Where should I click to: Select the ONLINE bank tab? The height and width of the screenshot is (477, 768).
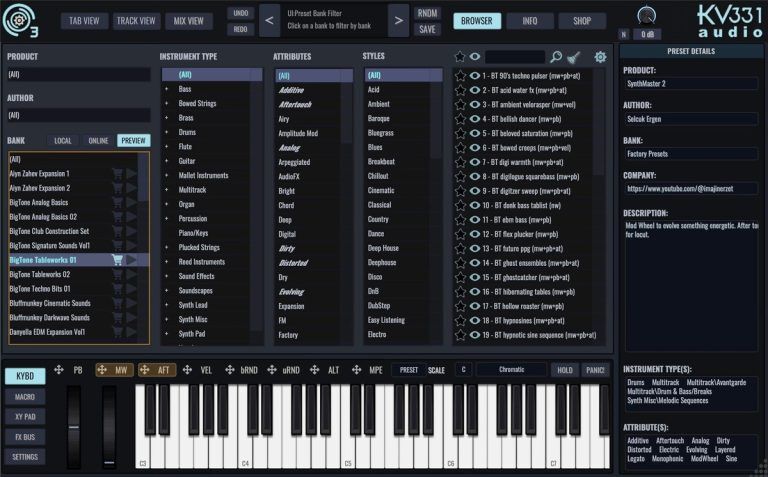[98, 141]
